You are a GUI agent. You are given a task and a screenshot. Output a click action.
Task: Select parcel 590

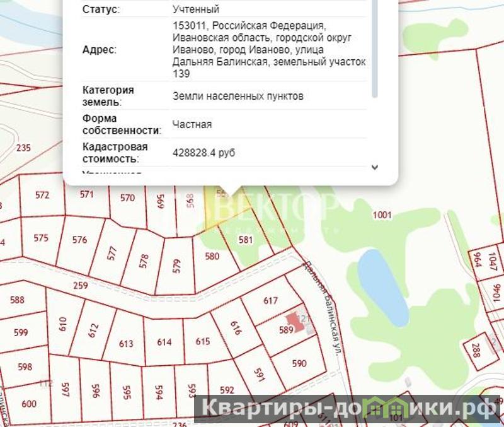point(299,363)
